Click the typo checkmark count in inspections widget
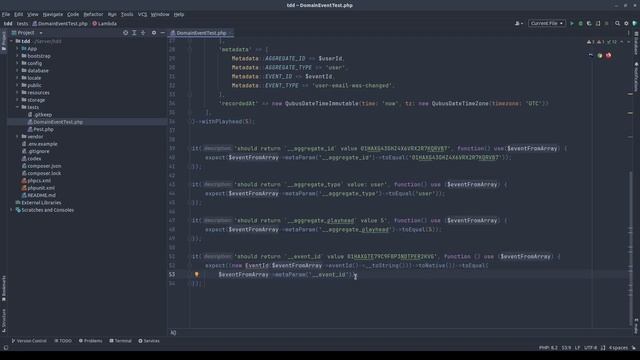 (x=612, y=42)
